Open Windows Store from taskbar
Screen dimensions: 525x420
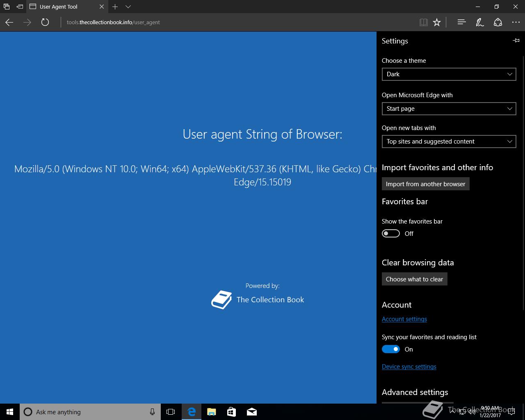click(x=232, y=412)
